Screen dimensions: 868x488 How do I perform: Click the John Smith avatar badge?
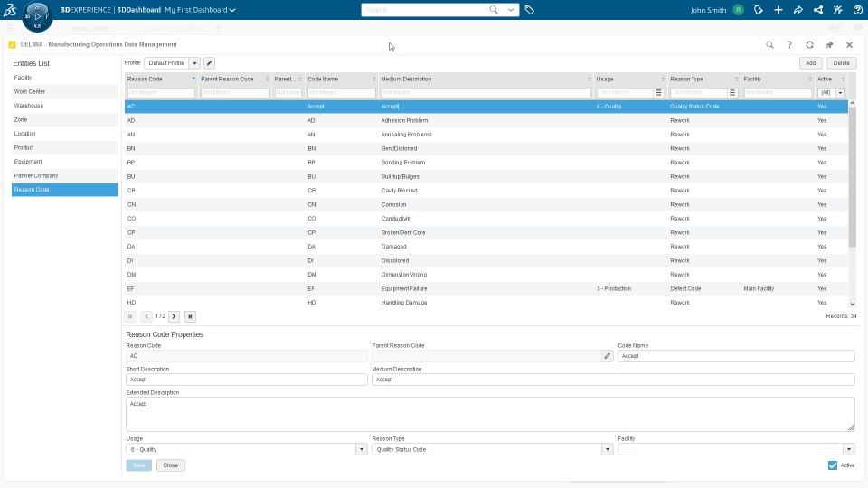pos(739,10)
